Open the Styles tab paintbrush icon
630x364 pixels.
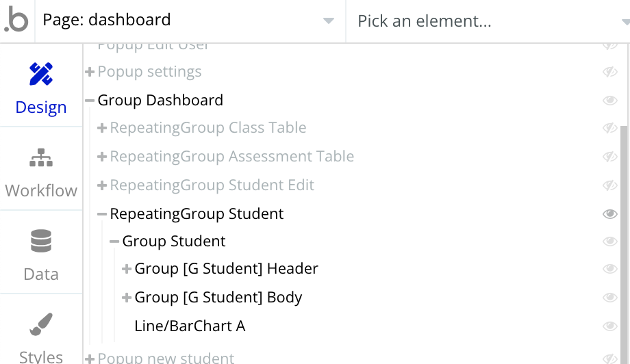click(x=41, y=324)
